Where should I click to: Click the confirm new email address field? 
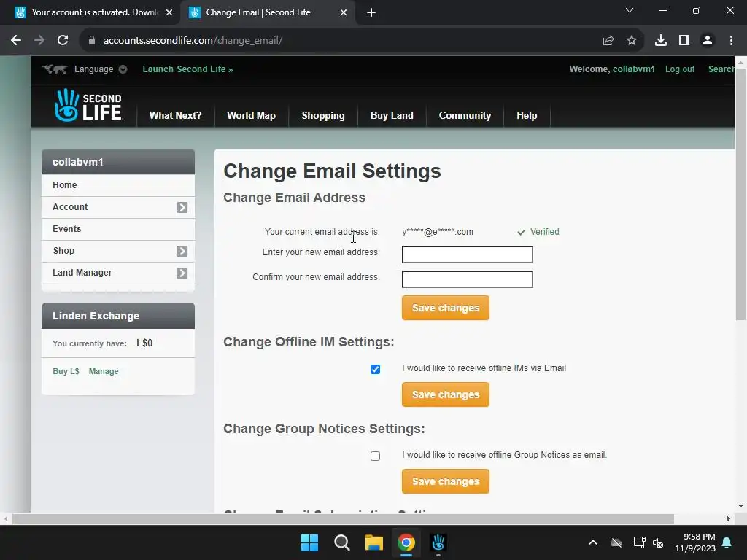click(468, 279)
